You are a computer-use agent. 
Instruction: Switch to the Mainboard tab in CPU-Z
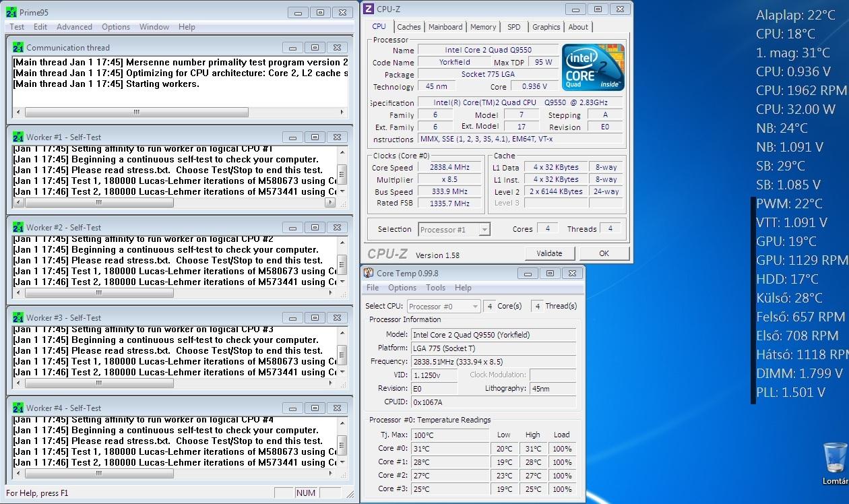(x=445, y=27)
